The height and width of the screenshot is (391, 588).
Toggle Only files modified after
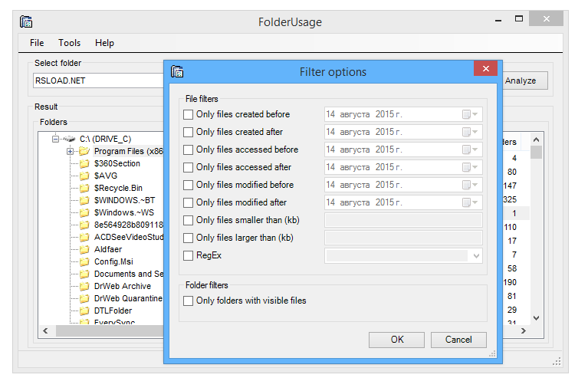pyautogui.click(x=189, y=202)
